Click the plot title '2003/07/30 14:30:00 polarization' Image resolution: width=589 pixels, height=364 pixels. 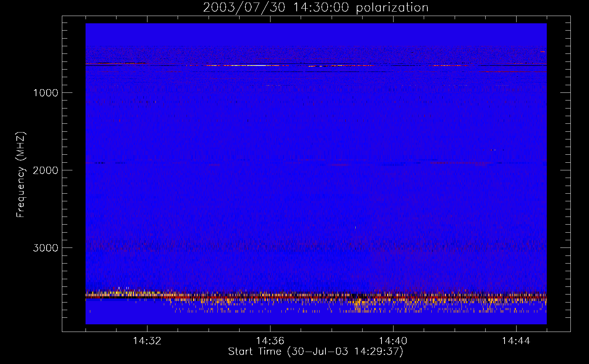(x=316, y=8)
